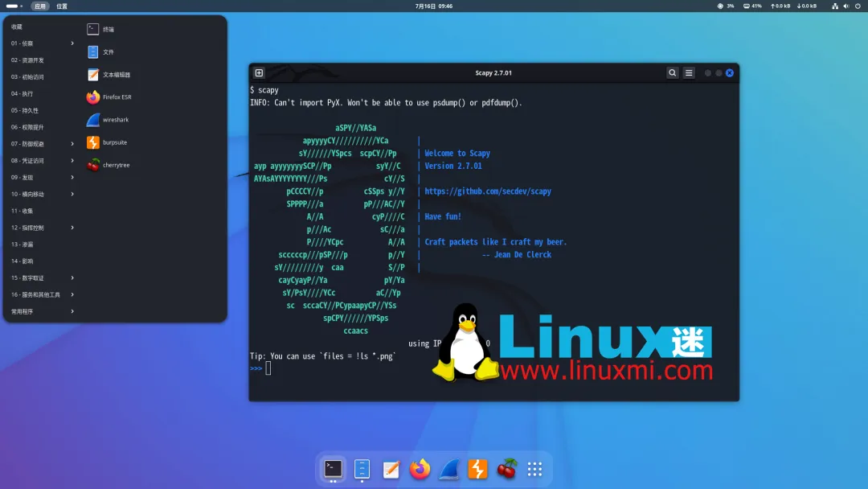868x489 pixels.
Task: Add a new terminal tab in Scapy window
Action: click(x=259, y=73)
